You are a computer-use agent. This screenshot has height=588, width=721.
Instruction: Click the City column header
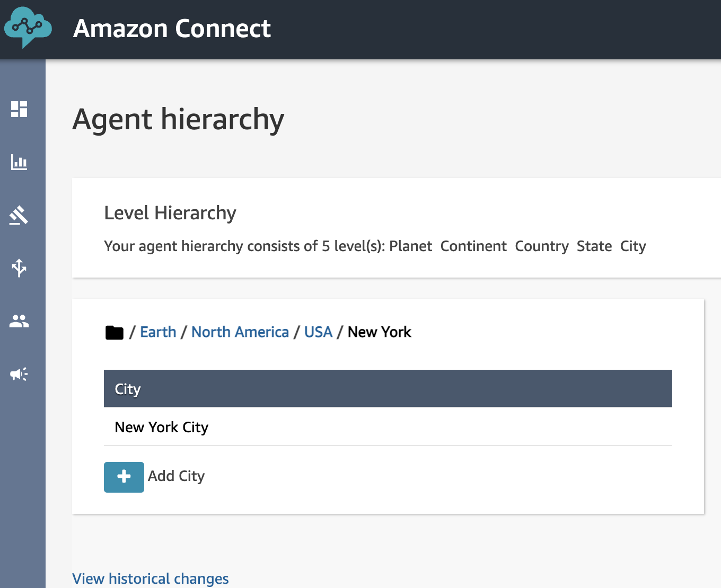pyautogui.click(x=128, y=389)
